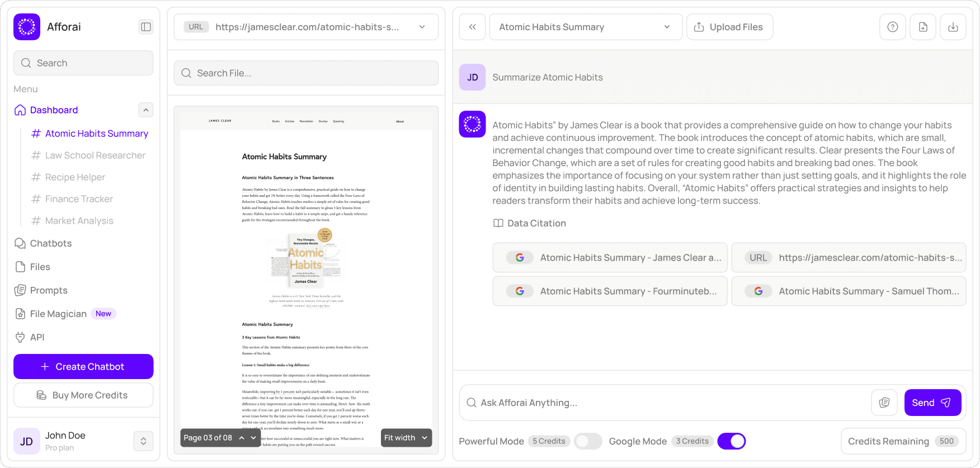Open prompts library icon beside Send

(x=884, y=403)
